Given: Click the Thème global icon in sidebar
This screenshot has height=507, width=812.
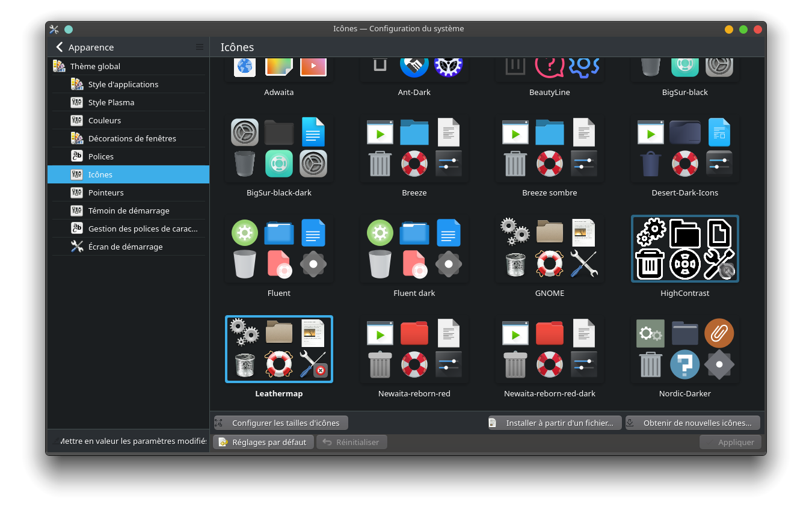Looking at the screenshot, I should click(x=59, y=66).
